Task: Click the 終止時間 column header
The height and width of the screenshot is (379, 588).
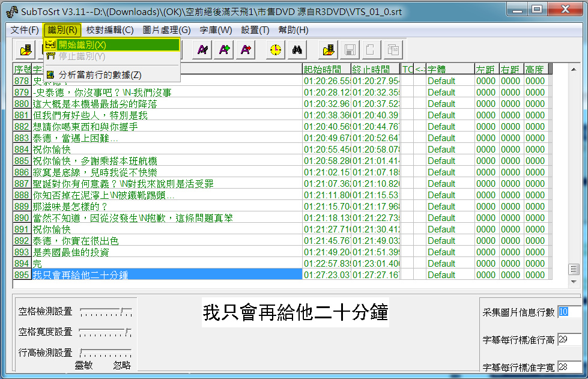Action: tap(375, 69)
